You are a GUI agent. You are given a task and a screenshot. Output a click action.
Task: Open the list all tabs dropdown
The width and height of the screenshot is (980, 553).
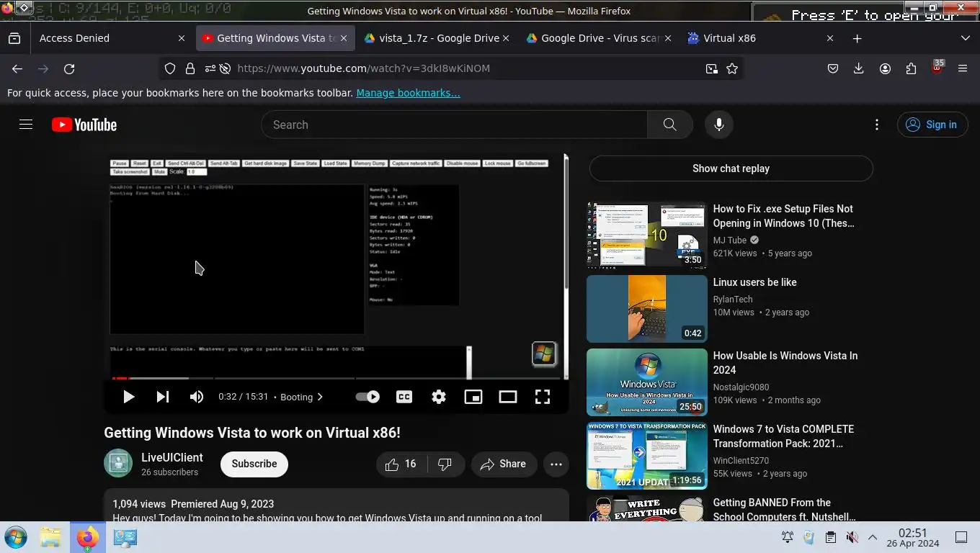tap(965, 38)
